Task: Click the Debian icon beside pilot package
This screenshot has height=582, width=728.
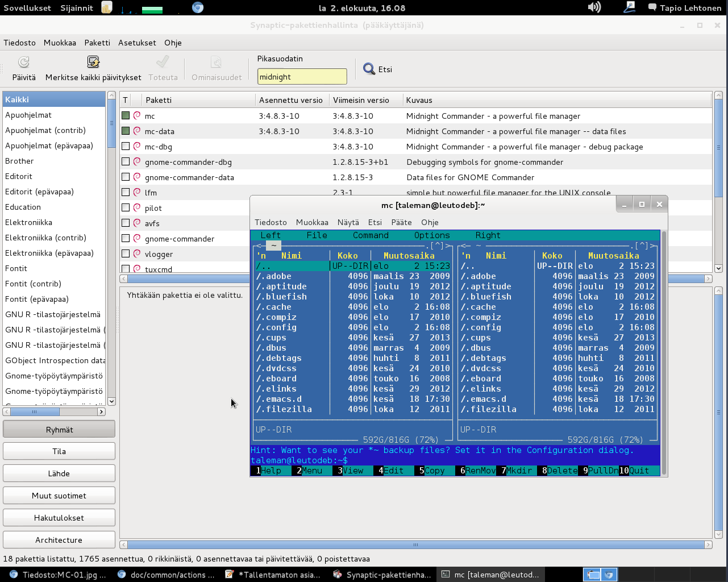Action: pos(137,207)
